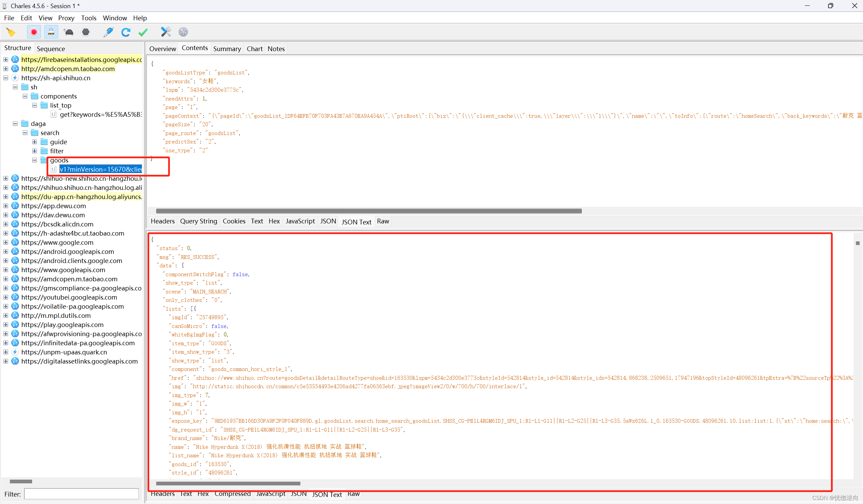The image size is (863, 504).
Task: Click the green validate checkmark icon
Action: coord(143,32)
